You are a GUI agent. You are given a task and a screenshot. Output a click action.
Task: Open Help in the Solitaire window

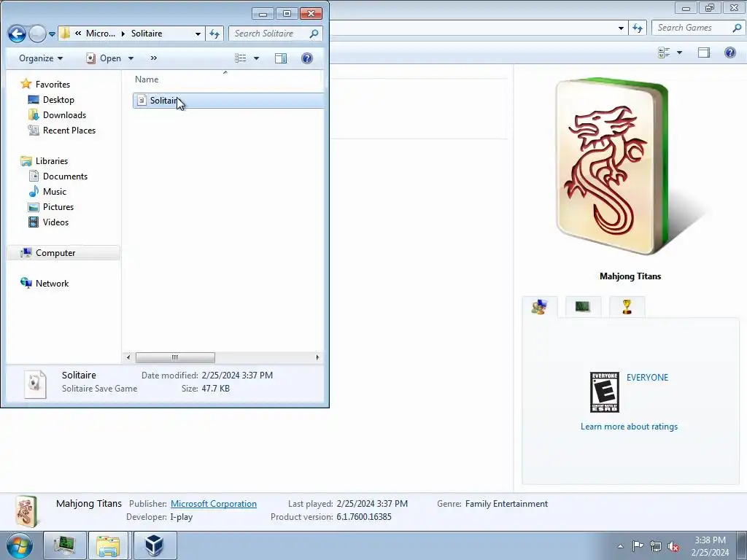307,58
